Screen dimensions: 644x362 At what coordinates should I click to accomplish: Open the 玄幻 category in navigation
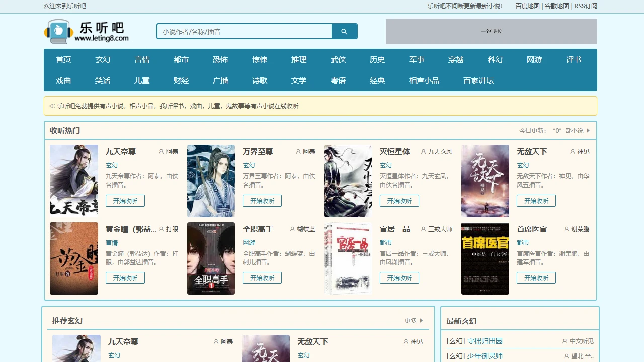pyautogui.click(x=103, y=59)
